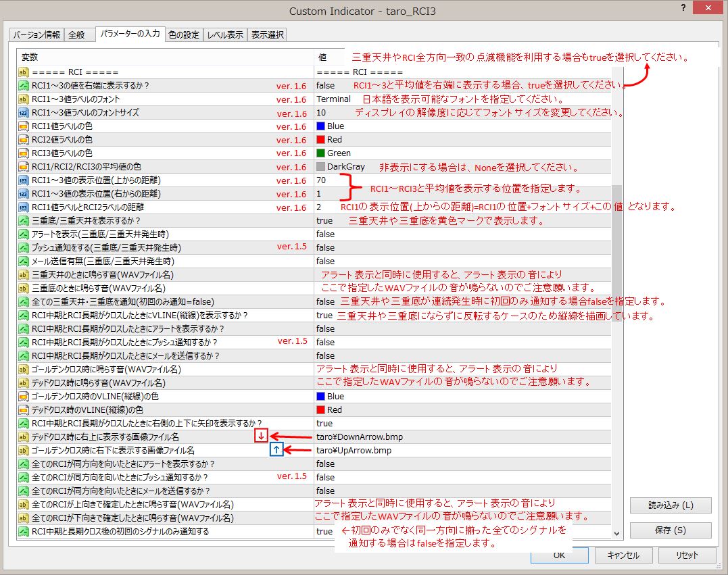Click the リセット button
728x575 pixels.
tap(687, 555)
